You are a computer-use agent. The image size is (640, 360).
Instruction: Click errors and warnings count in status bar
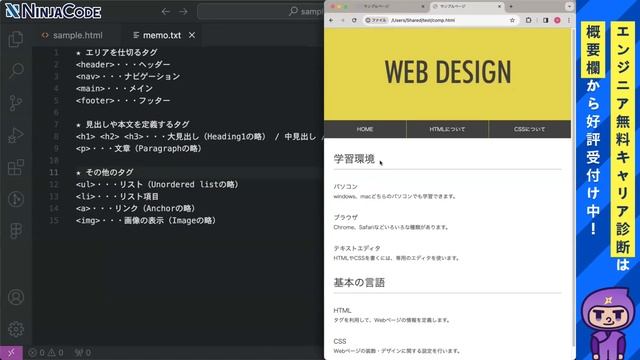[x=46, y=353]
